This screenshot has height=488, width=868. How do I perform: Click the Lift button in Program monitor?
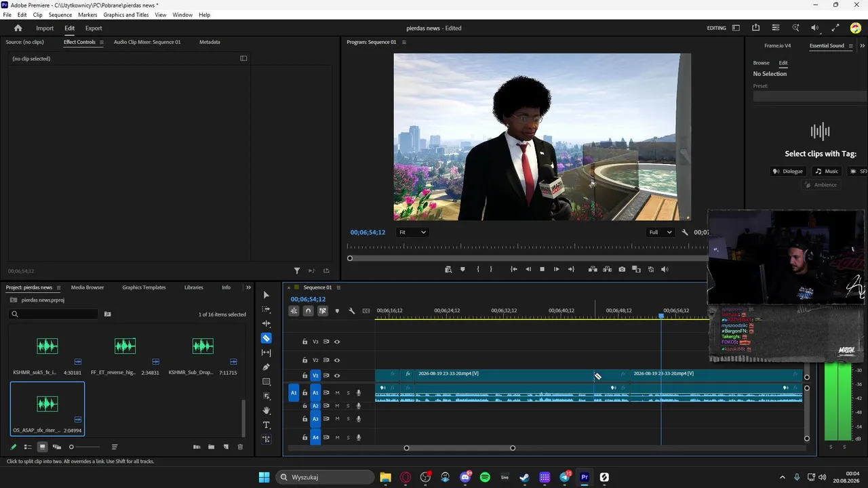pos(593,269)
